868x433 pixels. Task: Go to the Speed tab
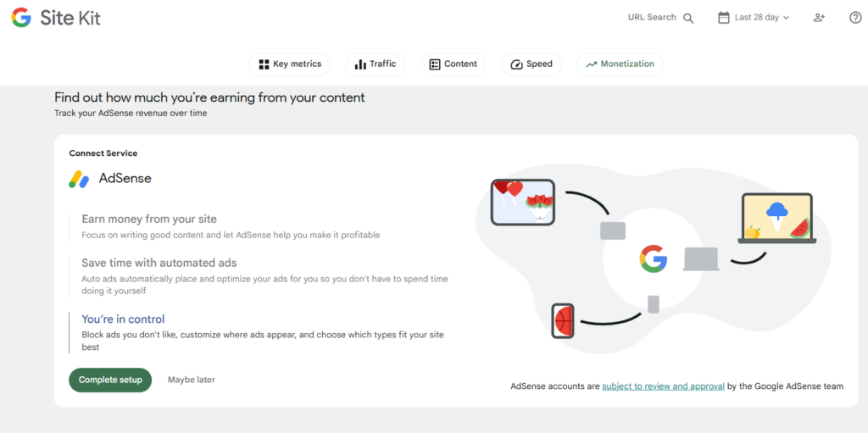tap(531, 64)
